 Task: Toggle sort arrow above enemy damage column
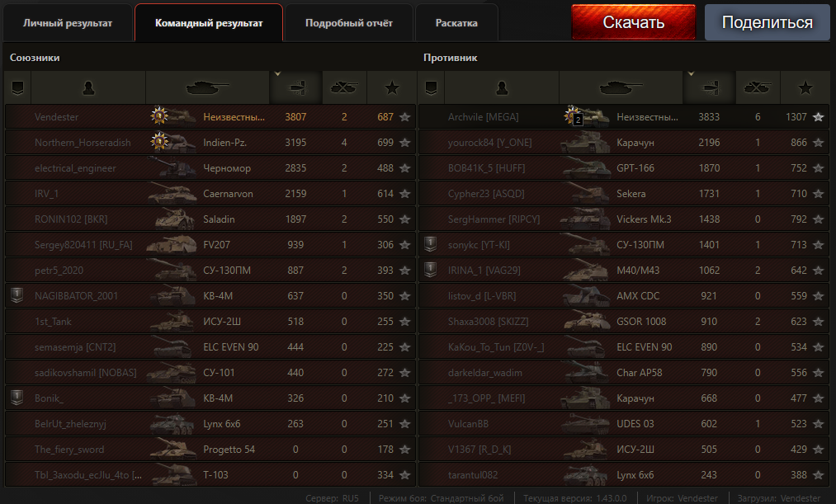(691, 74)
